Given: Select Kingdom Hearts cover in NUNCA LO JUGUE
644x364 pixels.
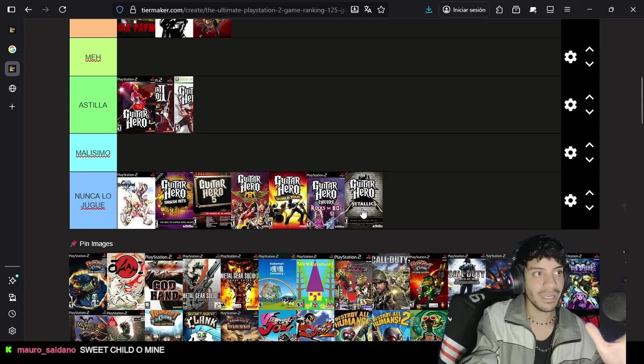Looking at the screenshot, I should click(x=136, y=201).
